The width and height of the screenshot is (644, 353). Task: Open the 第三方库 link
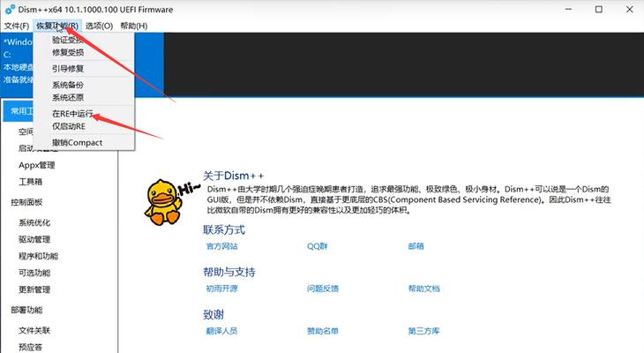(x=423, y=331)
